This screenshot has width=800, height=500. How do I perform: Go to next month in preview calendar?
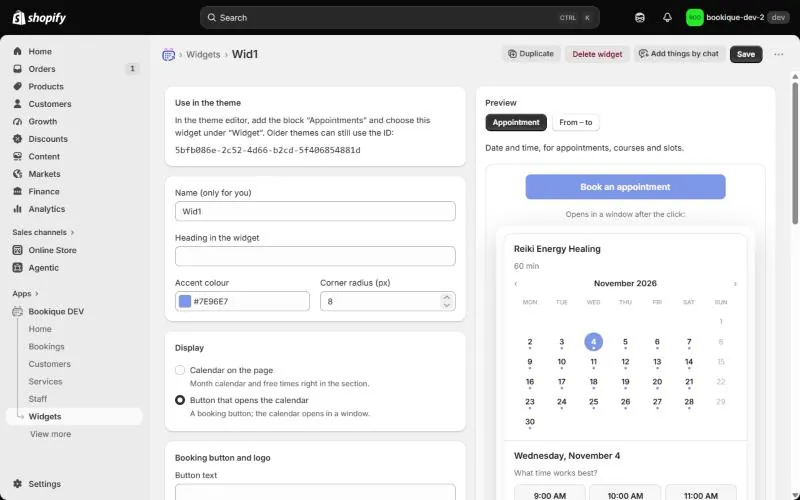[x=735, y=284]
